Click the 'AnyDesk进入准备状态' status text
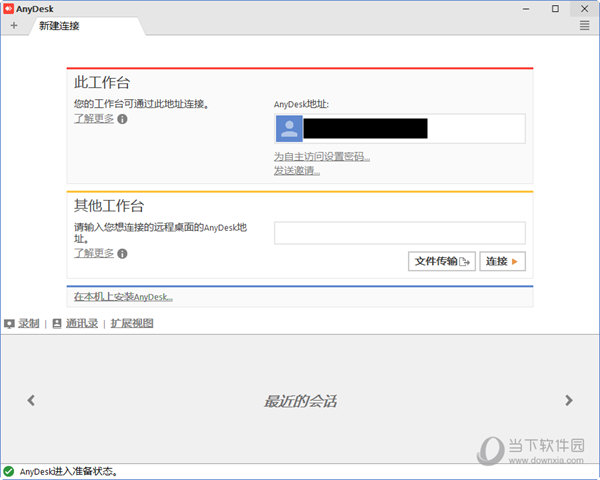 point(68,472)
